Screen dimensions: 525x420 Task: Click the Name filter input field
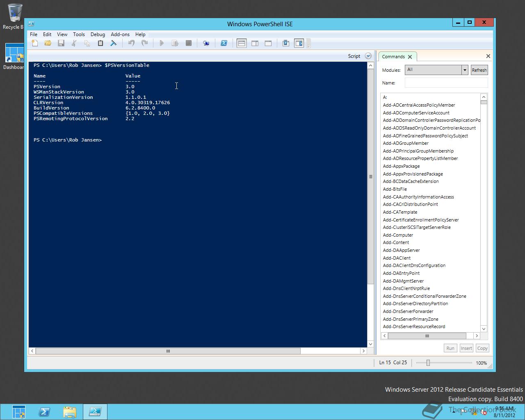(446, 83)
